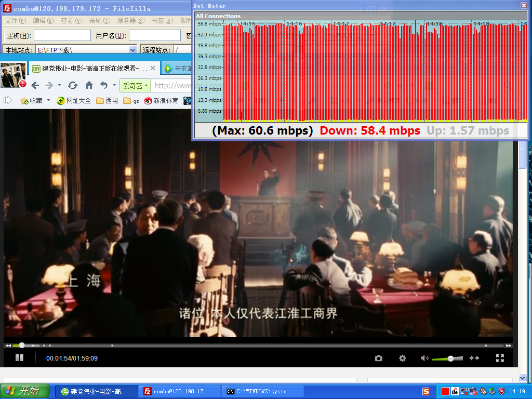Open the Windows 开始 Start menu

point(25,391)
